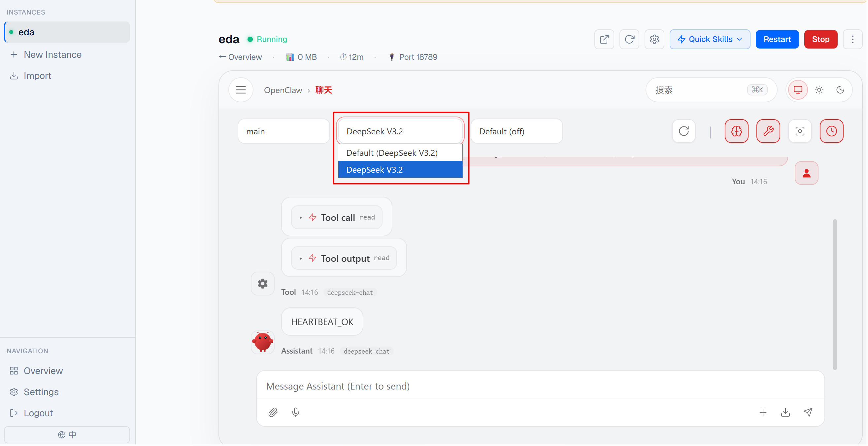The height and width of the screenshot is (446, 868).
Task: Click the HEARTBEAT_OK message bubble
Action: [322, 322]
